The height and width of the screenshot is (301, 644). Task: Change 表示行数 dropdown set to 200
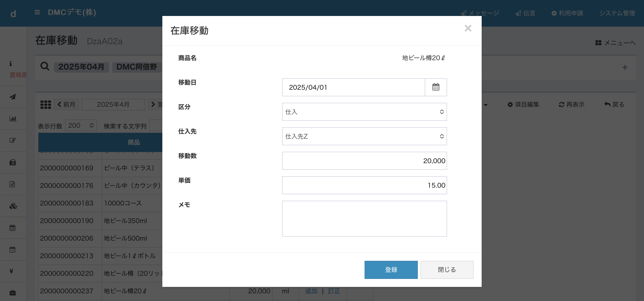tap(81, 125)
